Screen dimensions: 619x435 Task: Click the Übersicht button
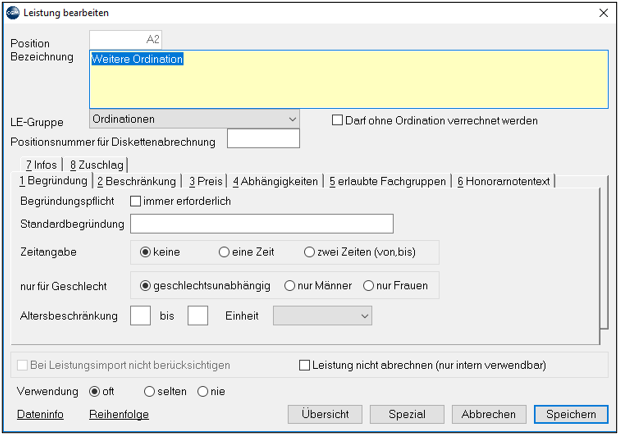point(325,414)
